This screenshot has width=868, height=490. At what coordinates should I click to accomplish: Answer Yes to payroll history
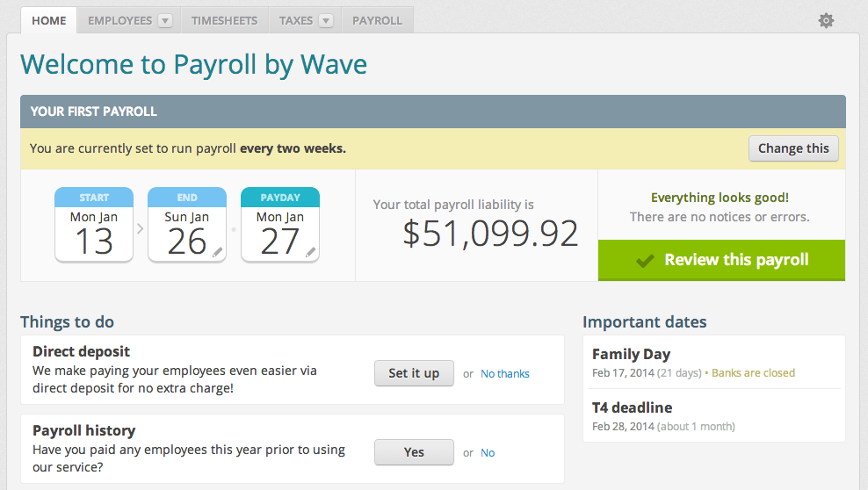pyautogui.click(x=414, y=452)
